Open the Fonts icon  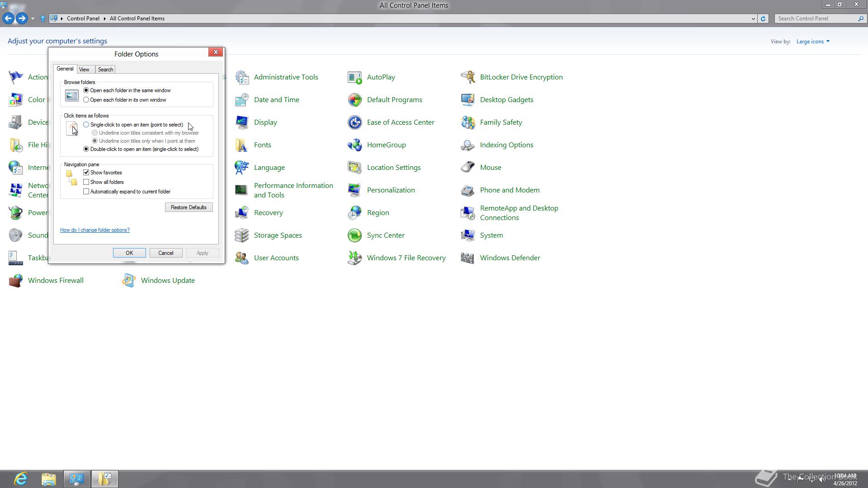click(x=242, y=145)
